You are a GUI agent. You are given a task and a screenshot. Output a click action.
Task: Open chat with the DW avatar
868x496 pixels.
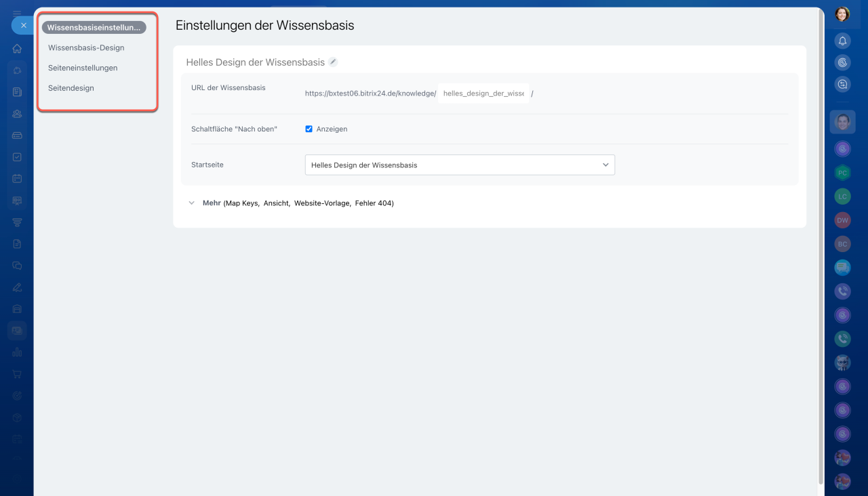[842, 220]
